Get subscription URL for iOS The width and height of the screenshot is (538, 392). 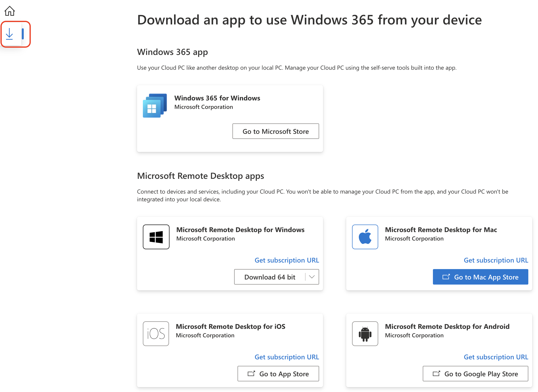coord(287,357)
